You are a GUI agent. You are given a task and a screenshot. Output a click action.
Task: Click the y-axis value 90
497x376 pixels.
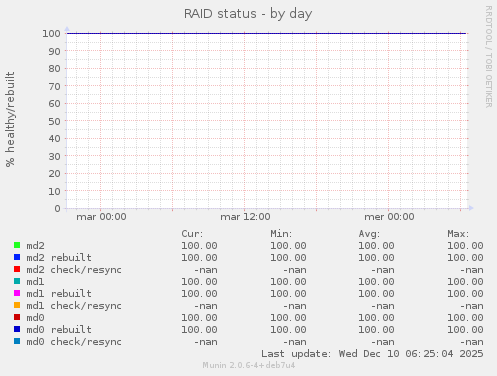(x=55, y=52)
